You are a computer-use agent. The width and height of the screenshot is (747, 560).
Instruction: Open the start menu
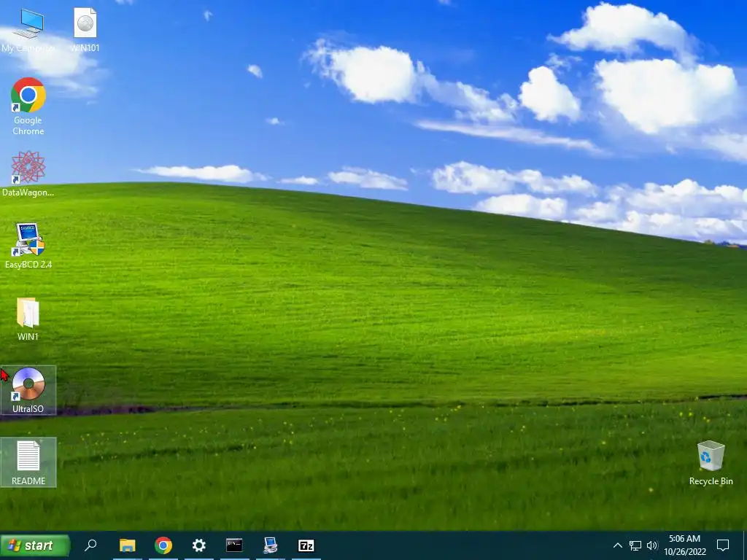click(x=35, y=545)
